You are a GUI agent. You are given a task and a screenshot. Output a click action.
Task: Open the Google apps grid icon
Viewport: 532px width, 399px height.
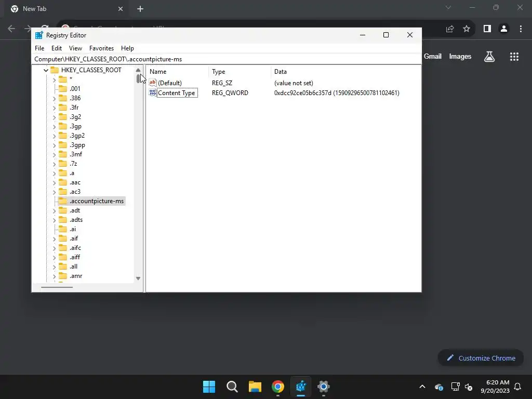point(514,57)
